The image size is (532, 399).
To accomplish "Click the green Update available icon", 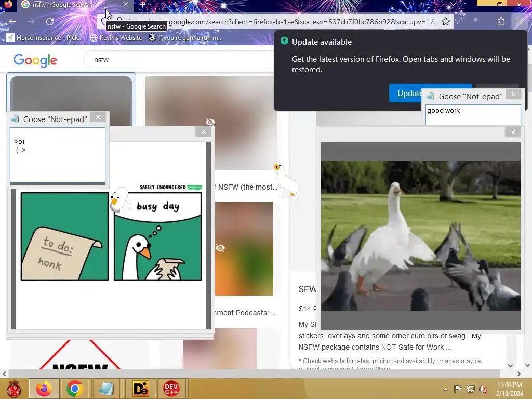I will pos(284,41).
